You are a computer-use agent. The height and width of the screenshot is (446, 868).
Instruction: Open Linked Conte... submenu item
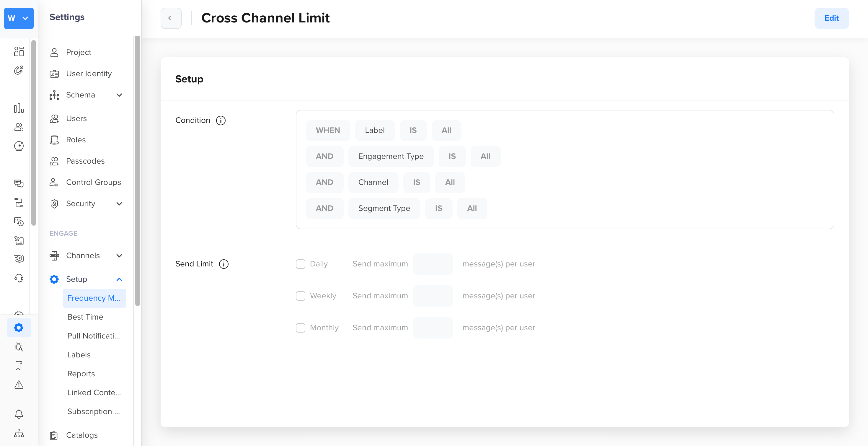point(94,393)
